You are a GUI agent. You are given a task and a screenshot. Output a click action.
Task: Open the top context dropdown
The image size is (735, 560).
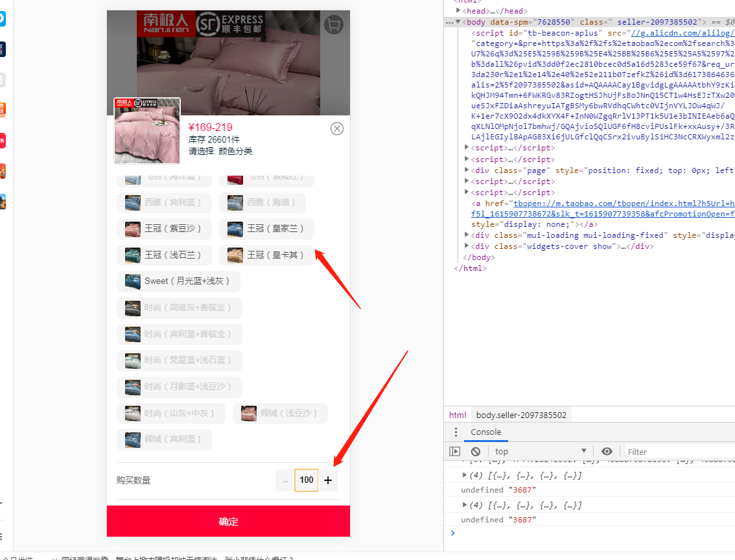tap(541, 451)
